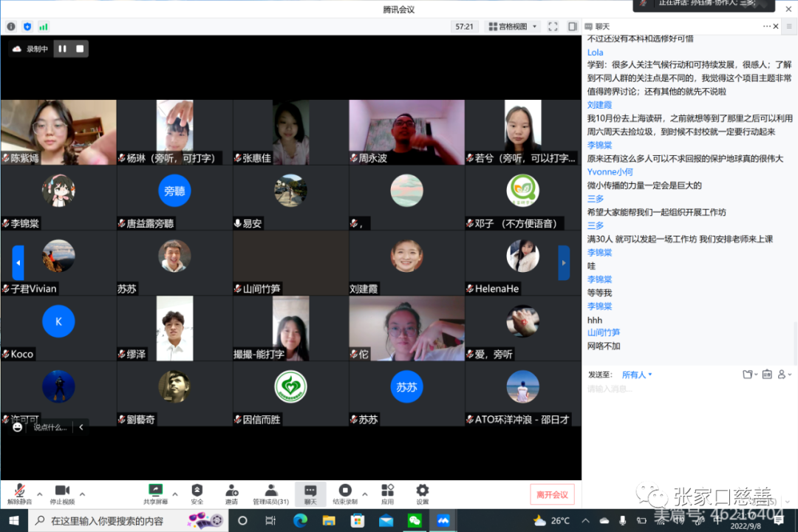
Task: Open the 设置 settings gear in meeting toolbar
Action: click(422, 494)
